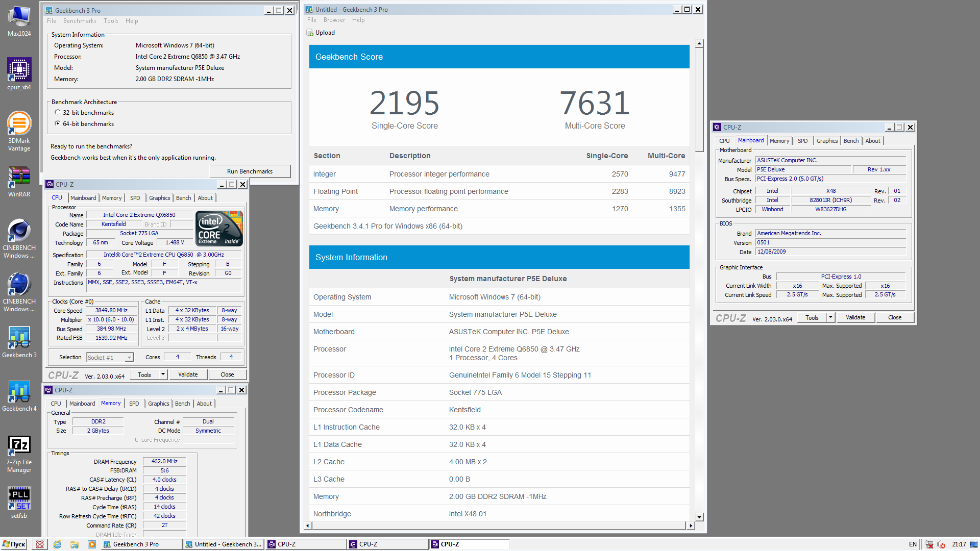Viewport: 980px width, 551px height.
Task: Open the Max1024 desktop shortcut
Action: pos(19,21)
